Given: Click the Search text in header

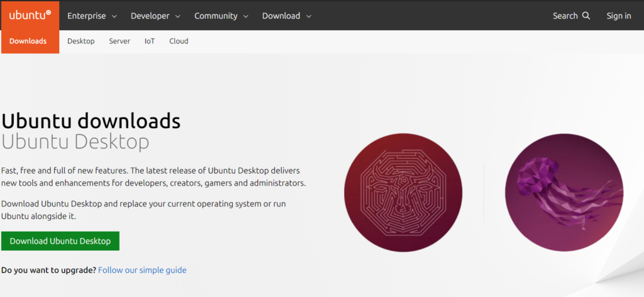Looking at the screenshot, I should point(565,16).
